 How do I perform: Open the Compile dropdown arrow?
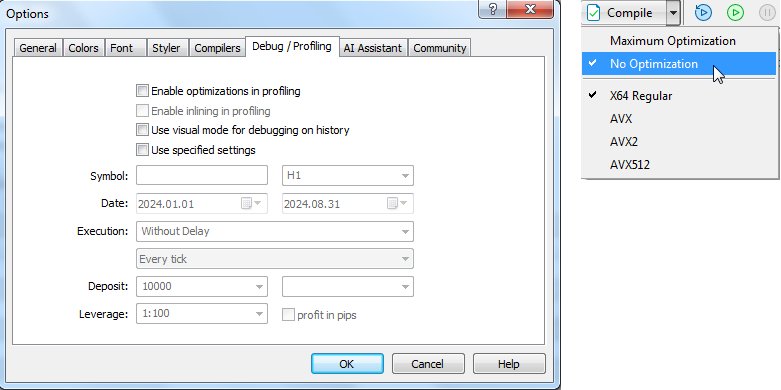coord(673,13)
